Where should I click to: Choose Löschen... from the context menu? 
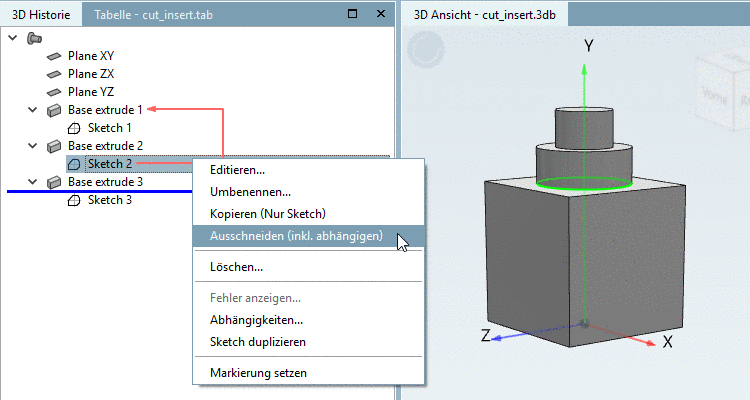(x=309, y=267)
